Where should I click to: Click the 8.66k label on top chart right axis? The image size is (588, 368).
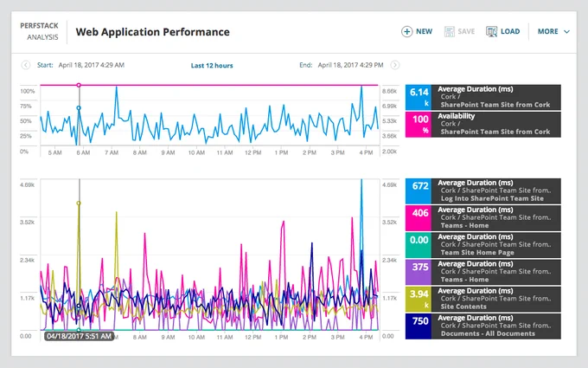point(389,91)
